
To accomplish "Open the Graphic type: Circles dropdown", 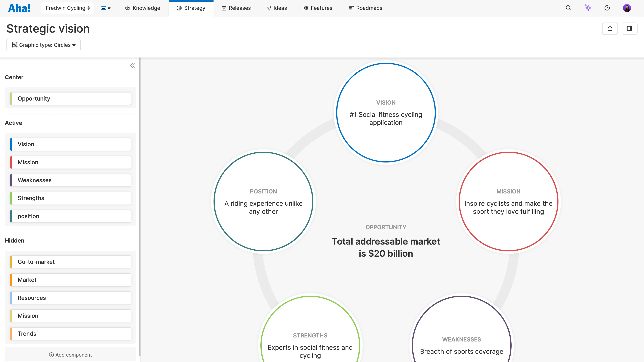I will 43,45.
